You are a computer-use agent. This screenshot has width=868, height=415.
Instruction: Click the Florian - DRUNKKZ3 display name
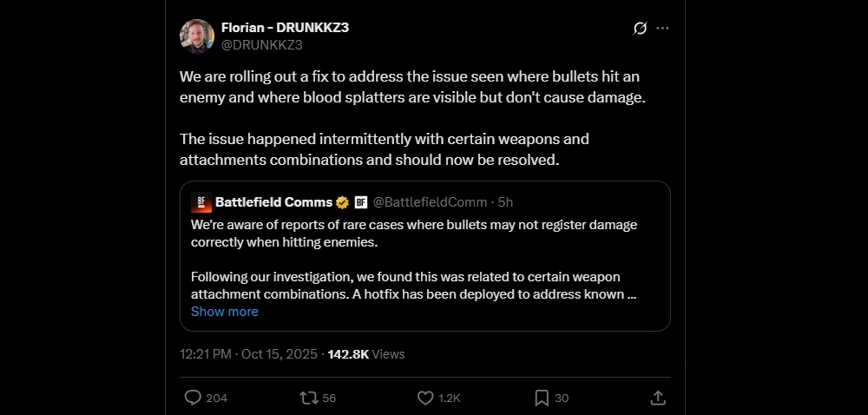click(x=285, y=28)
